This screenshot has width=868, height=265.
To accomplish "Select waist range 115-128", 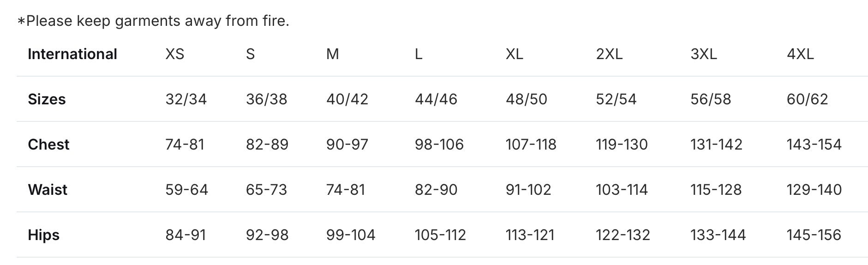I will click(716, 190).
